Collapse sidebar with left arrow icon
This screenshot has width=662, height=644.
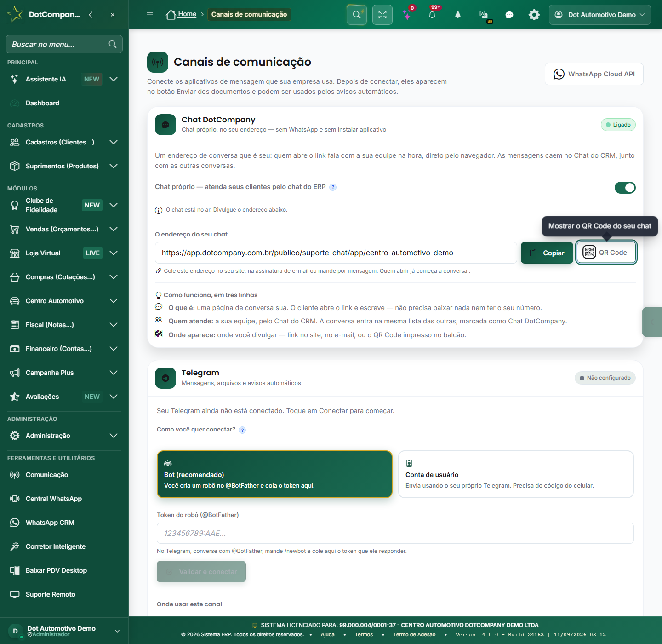click(91, 15)
